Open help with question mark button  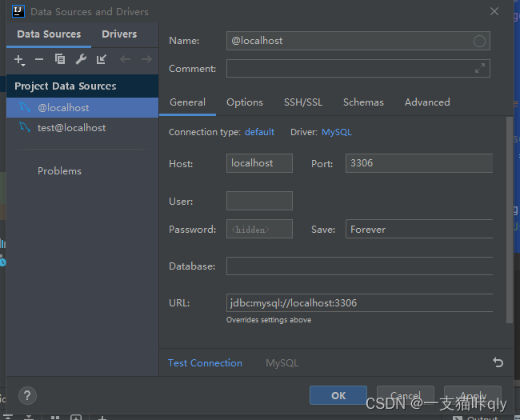point(27,395)
